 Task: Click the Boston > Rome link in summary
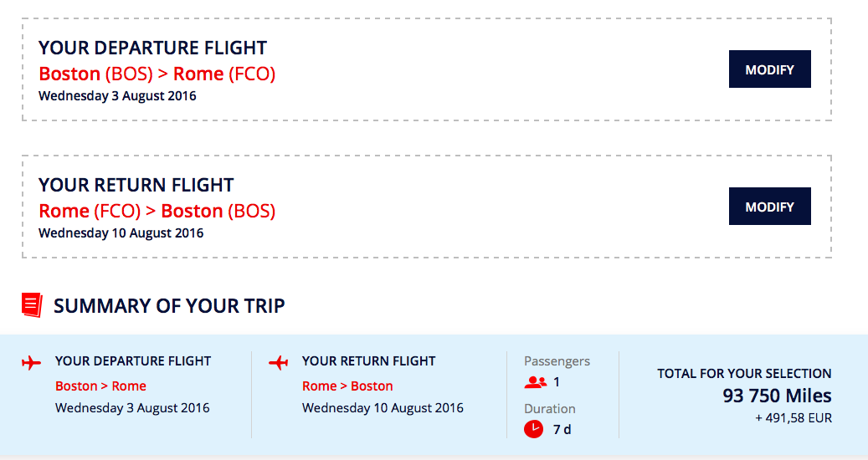(100, 386)
